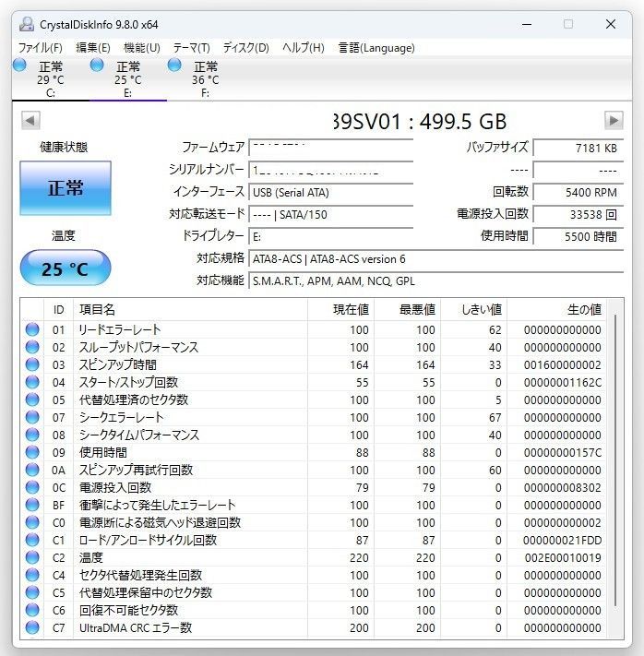This screenshot has width=644, height=656.
Task: Open the 編集(E) menu
Action: (93, 48)
